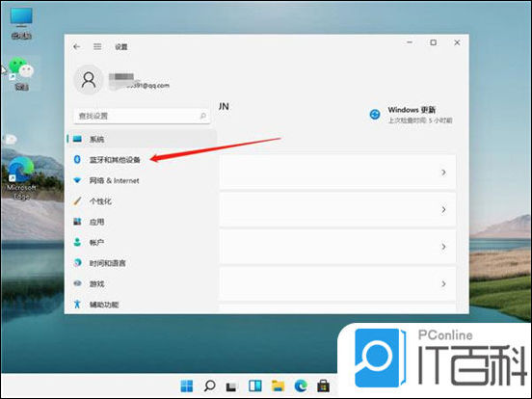Open the 应用 settings category
This screenshot has width=532, height=399.
pos(142,222)
